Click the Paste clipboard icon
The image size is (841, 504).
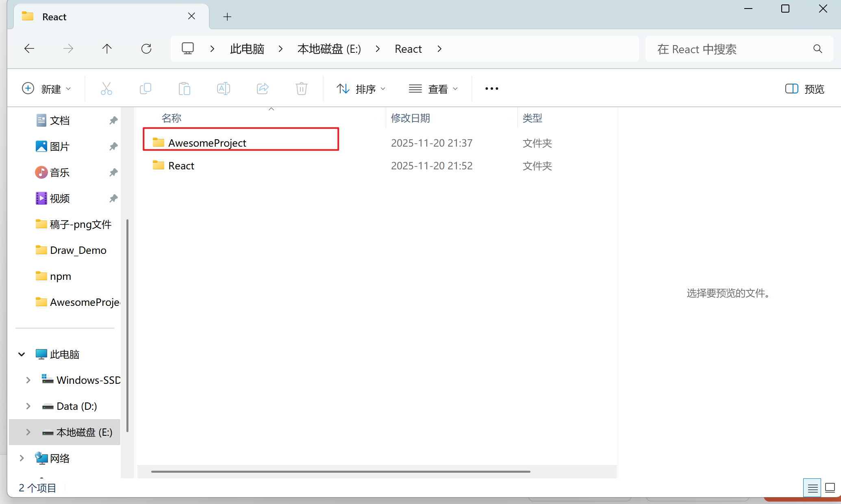(x=184, y=89)
